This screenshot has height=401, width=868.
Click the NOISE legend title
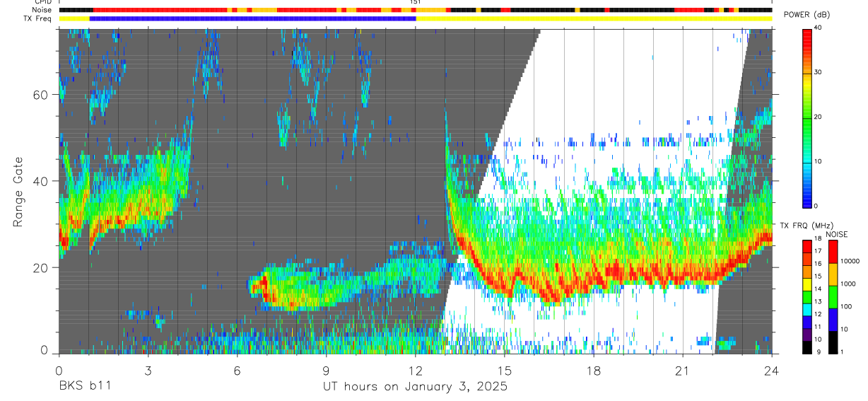click(x=837, y=234)
